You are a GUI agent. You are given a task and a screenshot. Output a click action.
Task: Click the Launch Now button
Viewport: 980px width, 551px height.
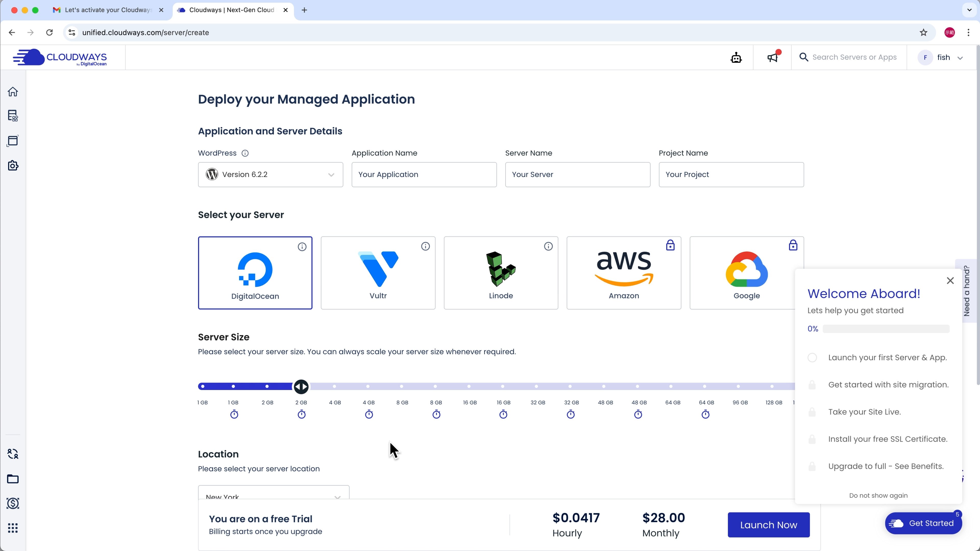coord(768,525)
